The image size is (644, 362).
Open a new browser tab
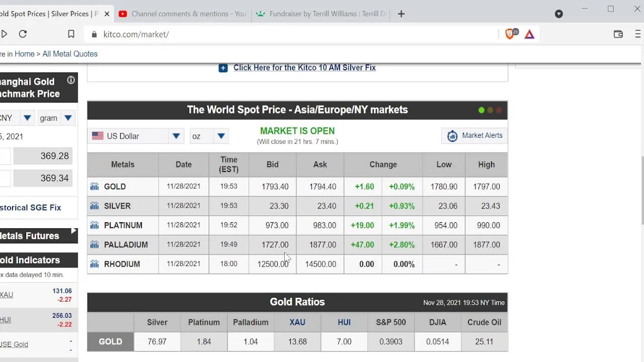coord(401,14)
